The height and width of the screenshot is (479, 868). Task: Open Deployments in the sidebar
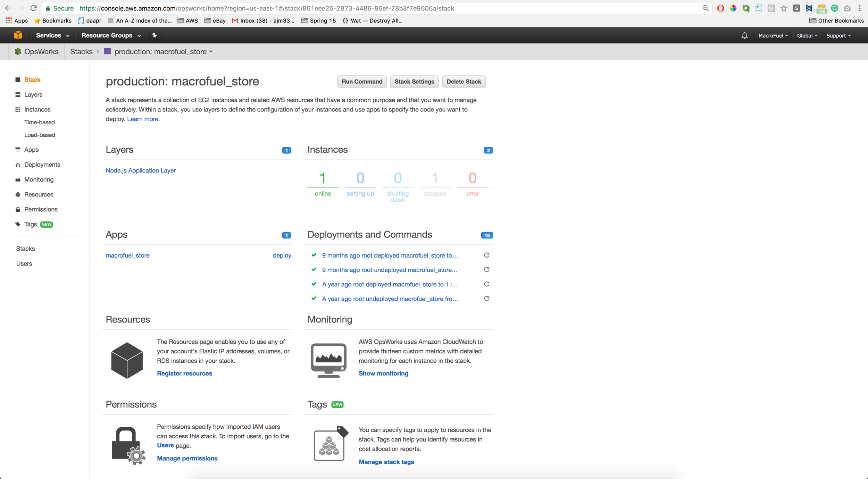pos(42,165)
